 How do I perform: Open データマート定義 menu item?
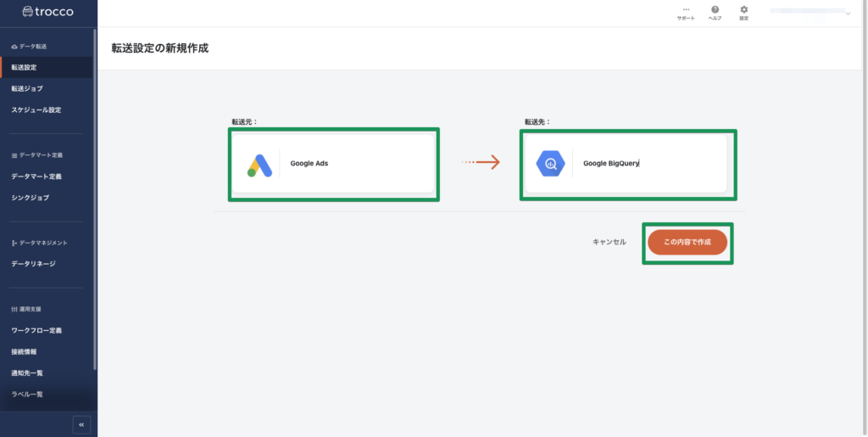[36, 176]
